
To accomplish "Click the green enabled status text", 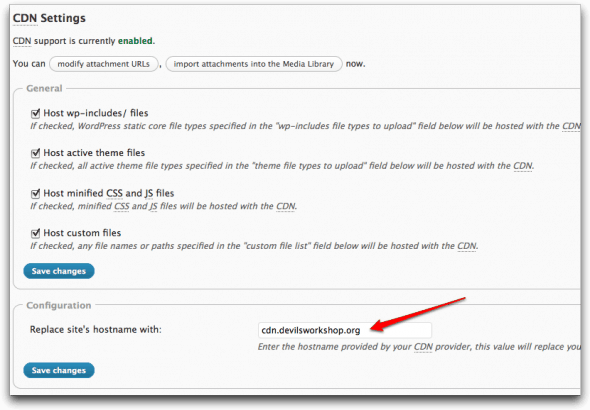I will click(135, 41).
